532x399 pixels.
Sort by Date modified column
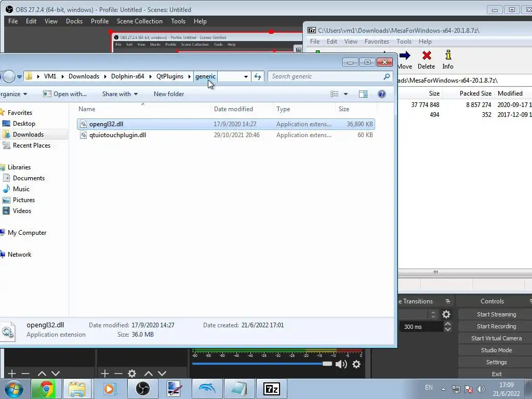[x=233, y=109]
